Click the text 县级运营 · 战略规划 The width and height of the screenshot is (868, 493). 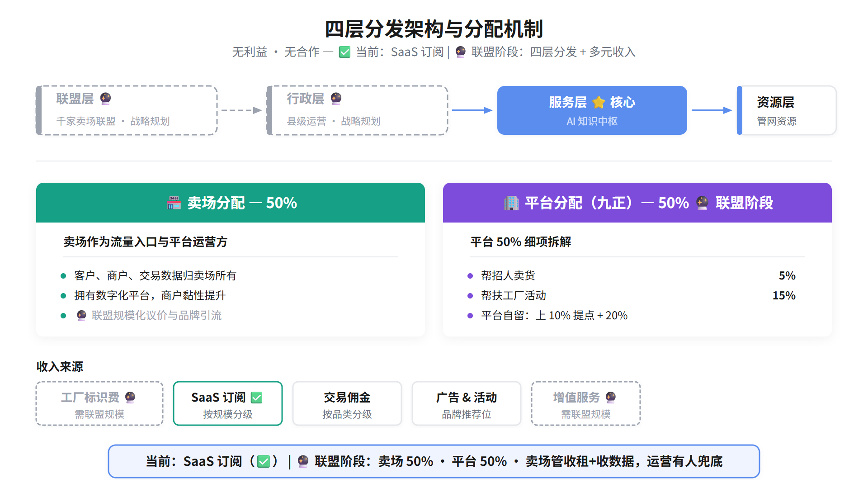tap(334, 121)
